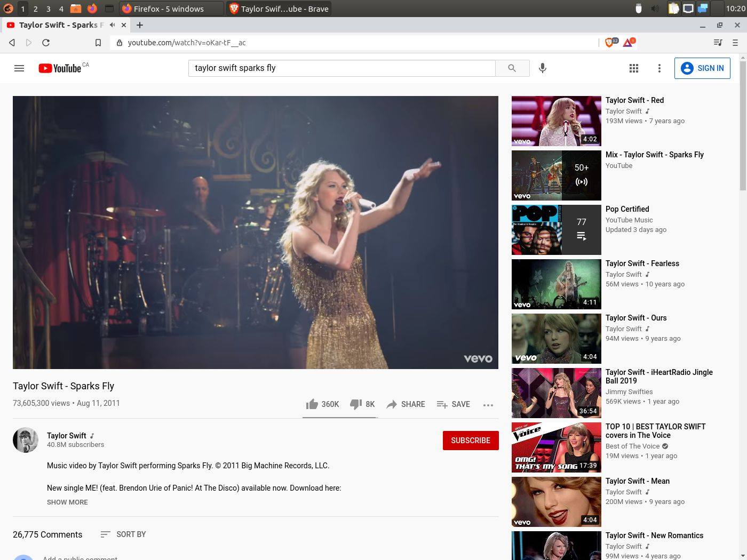Image resolution: width=747 pixels, height=560 pixels.
Task: Open the SORT BY comments dropdown
Action: [123, 534]
